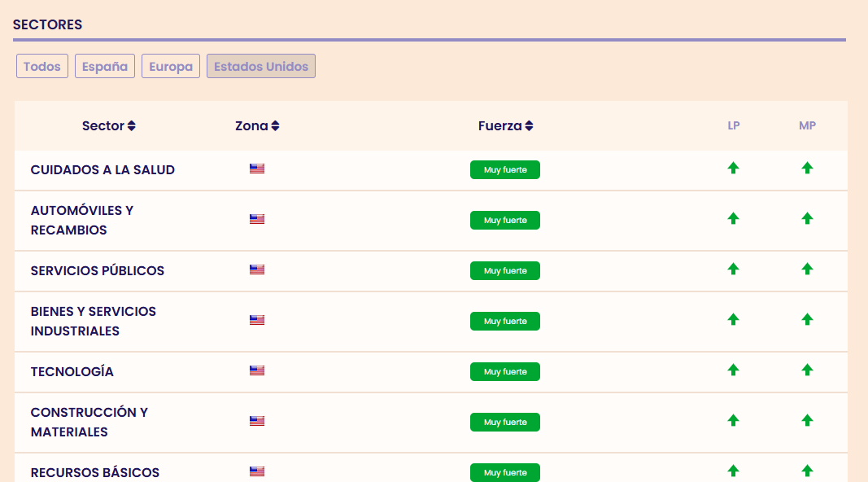Click Muy fuerte badge for Automóviles y Recambios
This screenshot has width=868, height=482.
pos(505,221)
